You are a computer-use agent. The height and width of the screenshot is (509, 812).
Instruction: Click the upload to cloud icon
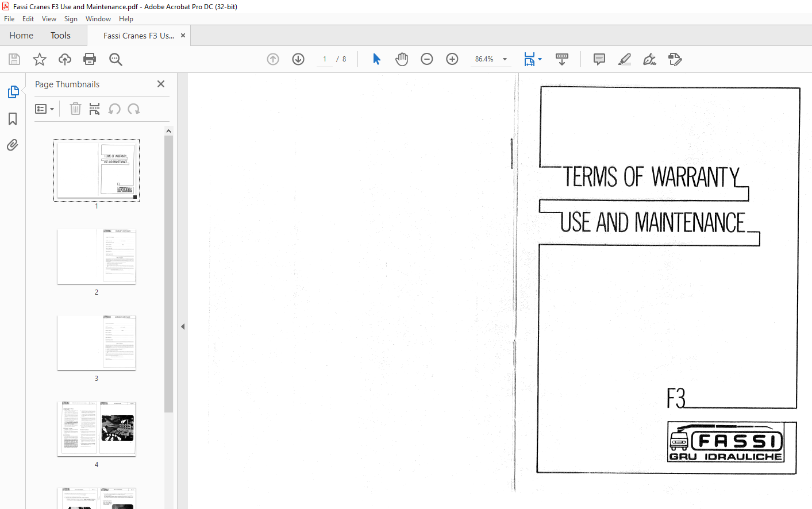[x=65, y=59]
